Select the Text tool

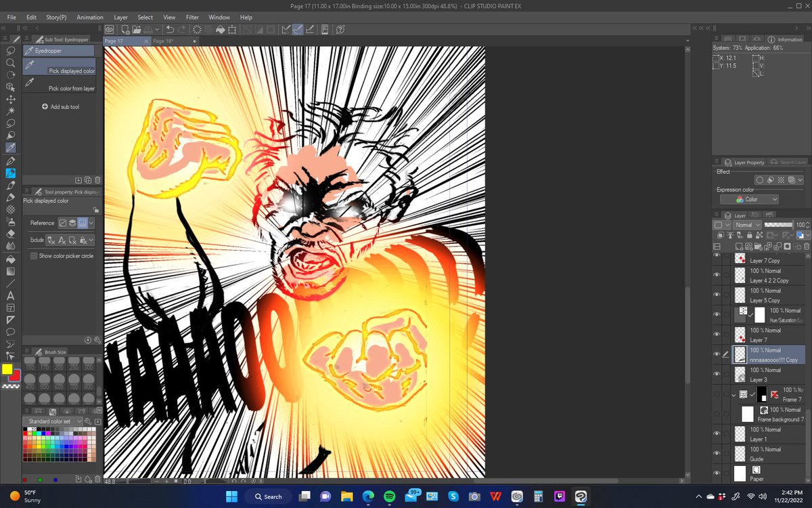[11, 295]
